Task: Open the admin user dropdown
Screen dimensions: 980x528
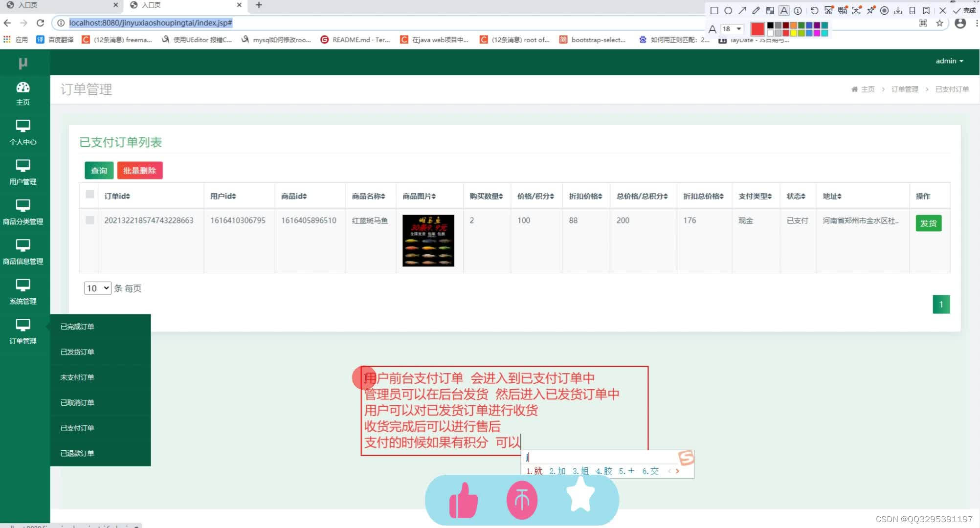Action: pos(949,61)
